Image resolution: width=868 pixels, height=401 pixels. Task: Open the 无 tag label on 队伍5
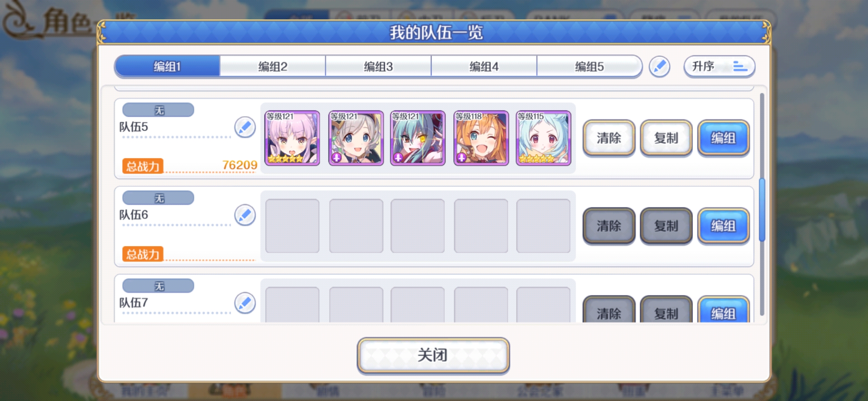coord(158,110)
